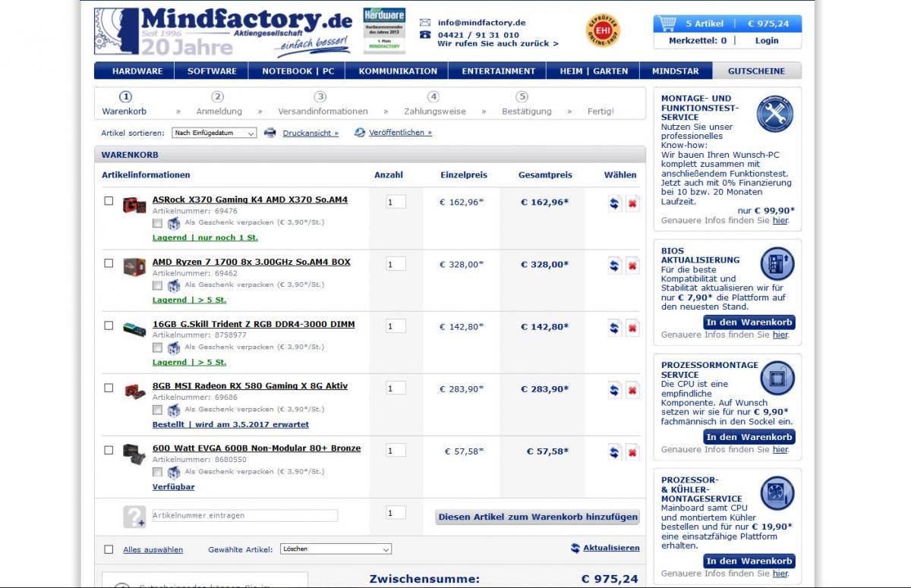Select the AMD Ryzen 7 1700 checkbox
Image resolution: width=911 pixels, height=588 pixels.
point(109,263)
